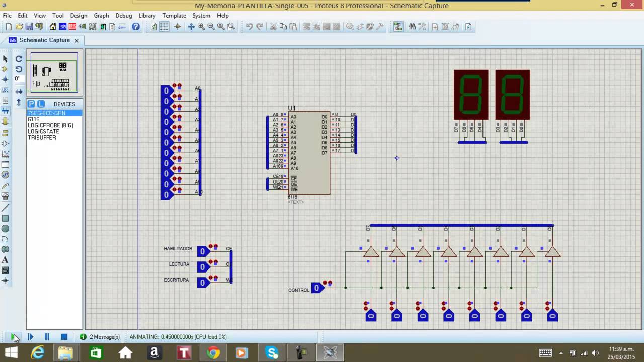Stop the simulation
This screenshot has height=362, width=644.
click(64, 337)
